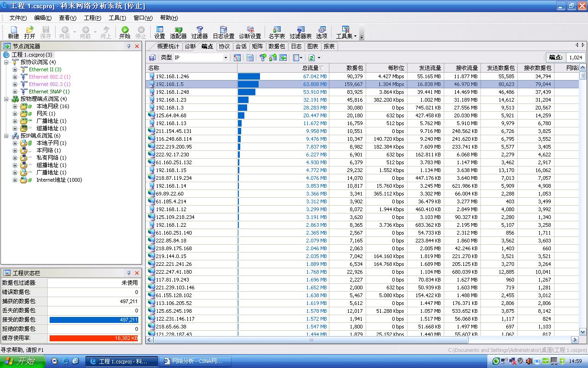Image resolution: width=588 pixels, height=368 pixels.
Task: Open the 工具(T) menu
Action: pyautogui.click(x=117, y=18)
